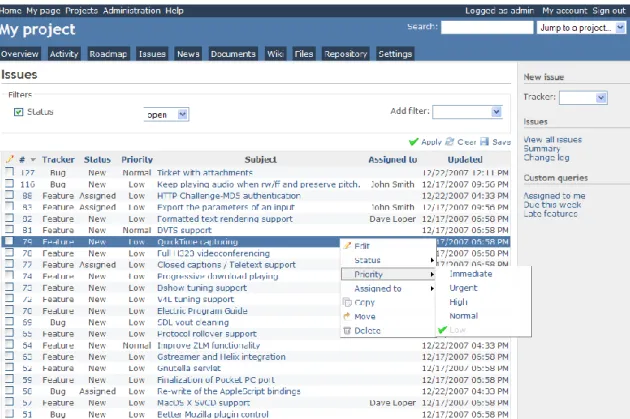
Task: Go to the Files tab
Action: point(303,54)
